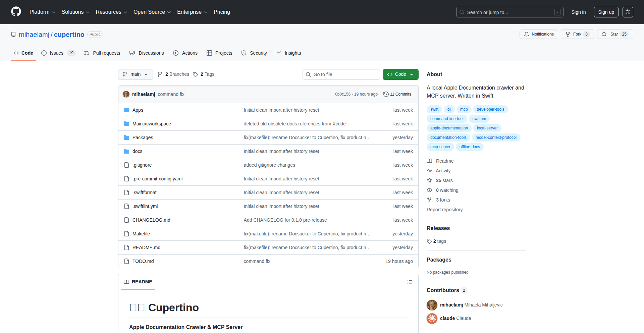
Task: Click the Go to file search field
Action: [341, 74]
